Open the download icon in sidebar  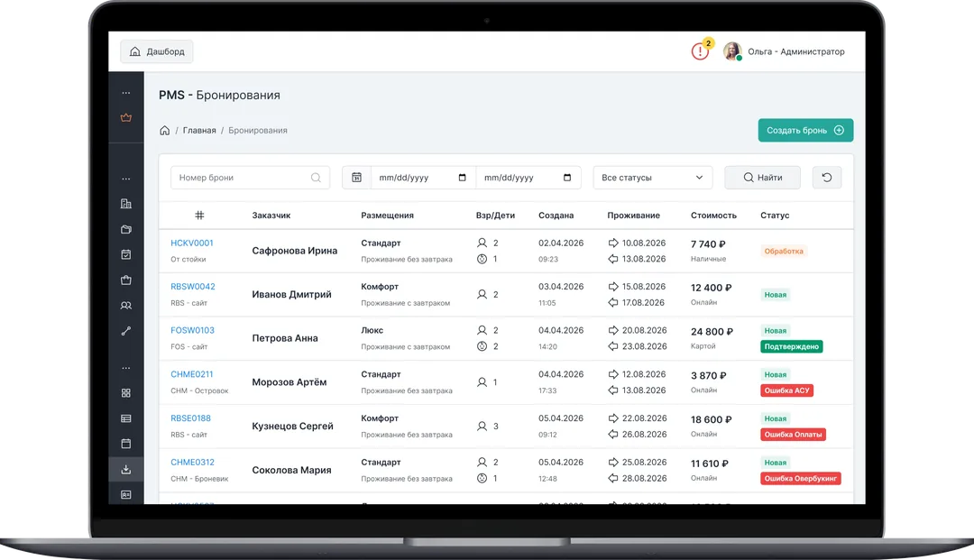(126, 469)
